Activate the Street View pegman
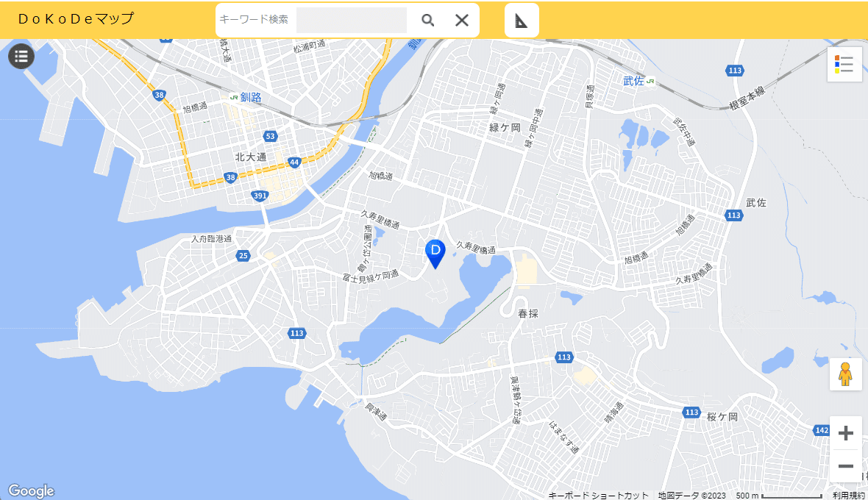The width and height of the screenshot is (868, 500). (x=844, y=374)
